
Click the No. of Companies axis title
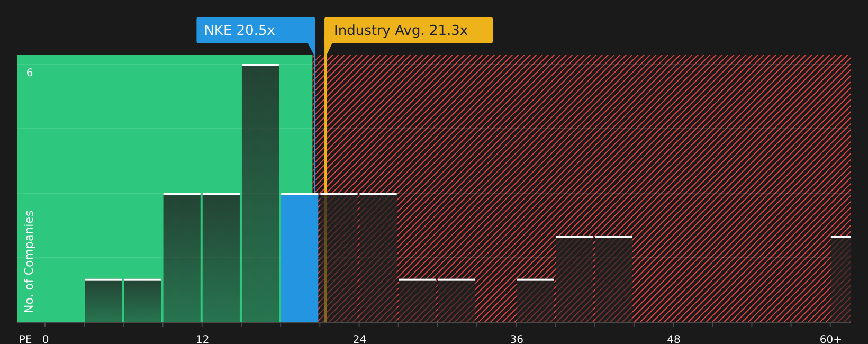pos(29,261)
